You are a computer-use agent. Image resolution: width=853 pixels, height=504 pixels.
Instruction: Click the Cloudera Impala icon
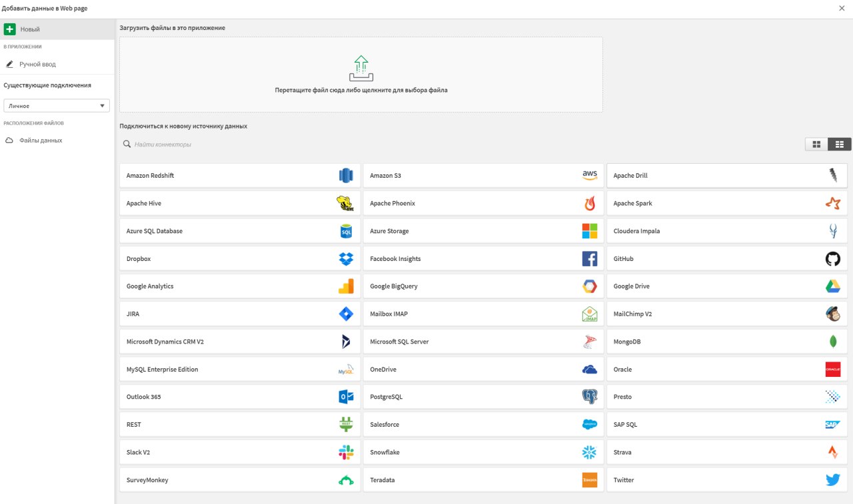pos(832,231)
